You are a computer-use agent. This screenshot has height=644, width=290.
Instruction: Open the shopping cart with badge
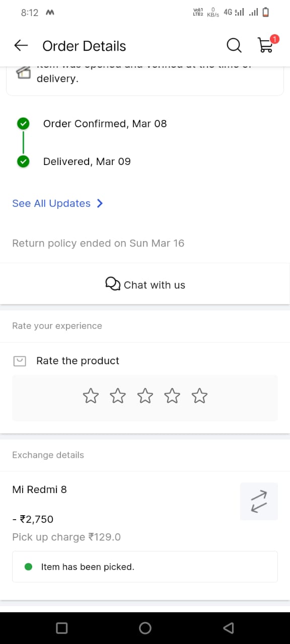[266, 44]
